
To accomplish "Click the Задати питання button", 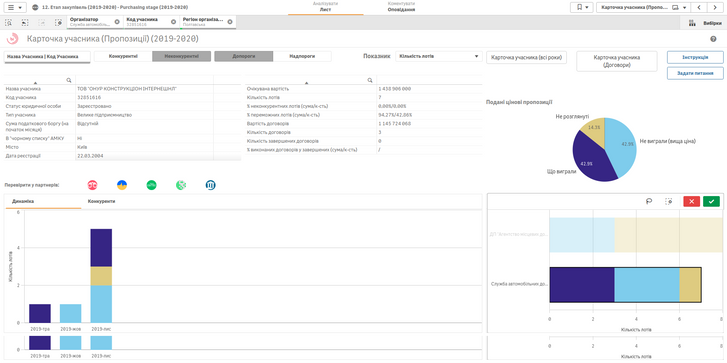I will (695, 73).
